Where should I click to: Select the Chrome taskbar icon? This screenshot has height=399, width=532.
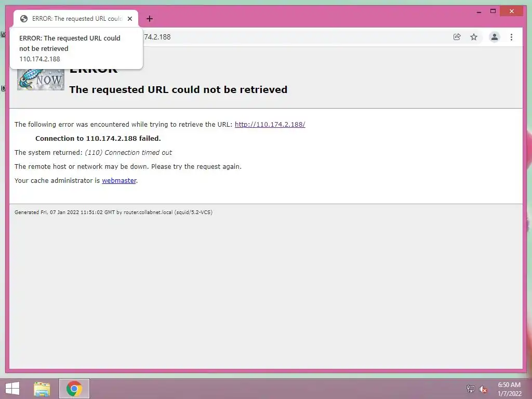coord(74,389)
